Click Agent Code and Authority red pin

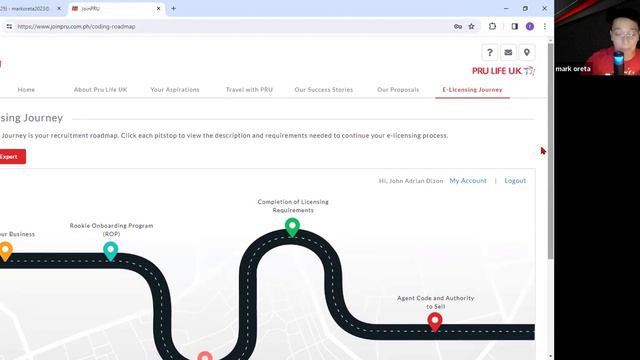pos(435,321)
